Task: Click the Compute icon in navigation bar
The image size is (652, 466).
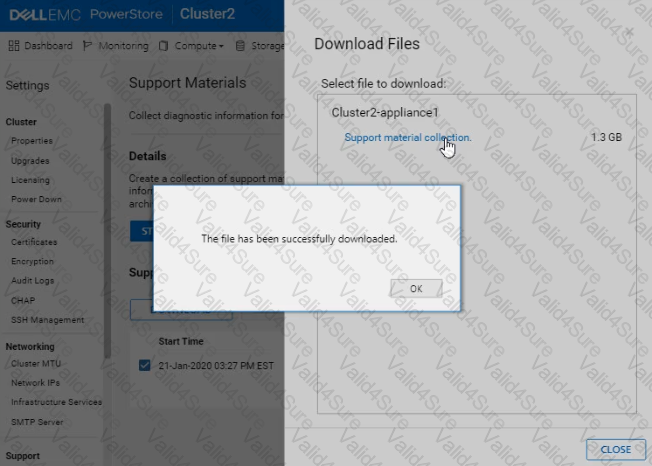Action: click(161, 46)
